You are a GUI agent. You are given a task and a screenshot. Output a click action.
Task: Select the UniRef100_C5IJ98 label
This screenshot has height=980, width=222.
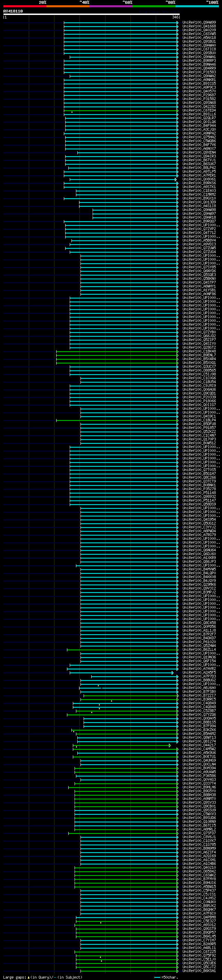pyautogui.click(x=199, y=374)
